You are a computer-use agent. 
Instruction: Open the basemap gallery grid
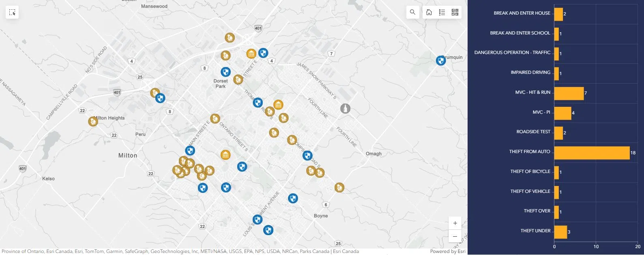[455, 12]
